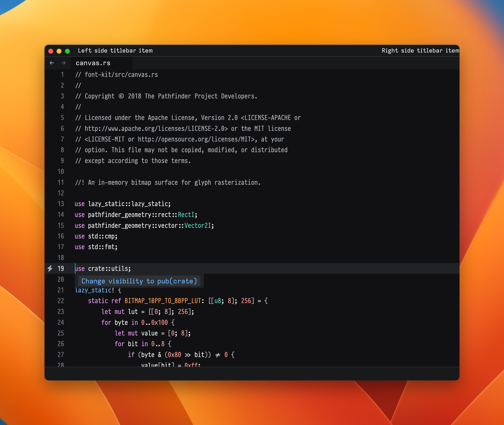Minimize the window with the yellow button
The image size is (504, 425).
point(59,51)
